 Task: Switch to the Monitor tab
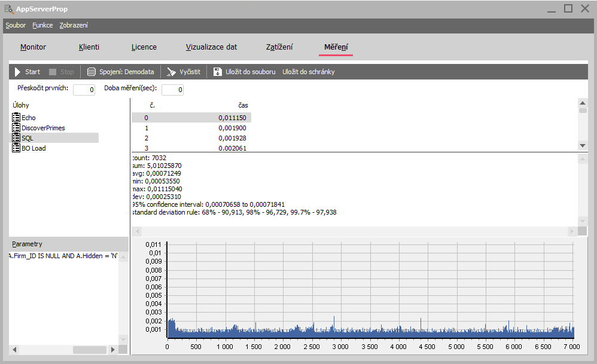pyautogui.click(x=33, y=47)
